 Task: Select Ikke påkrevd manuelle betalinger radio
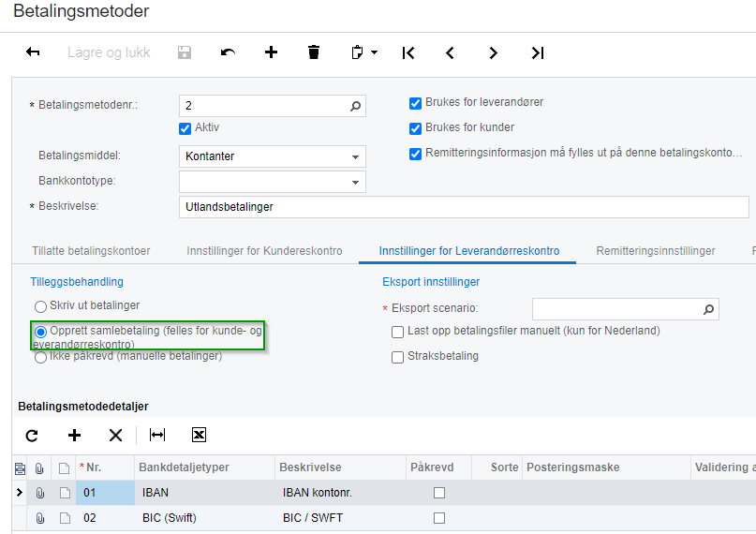click(x=40, y=357)
